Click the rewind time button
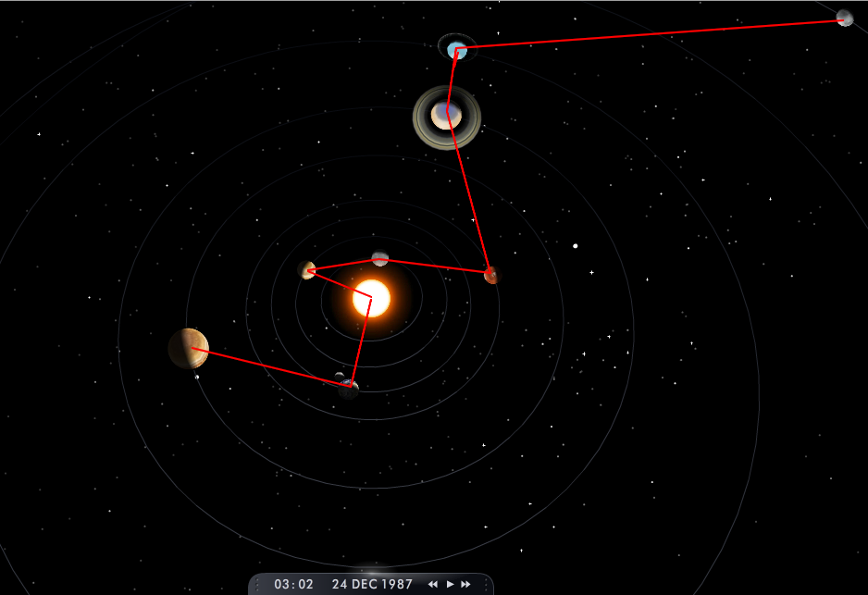Image resolution: width=868 pixels, height=595 pixels. coord(432,585)
